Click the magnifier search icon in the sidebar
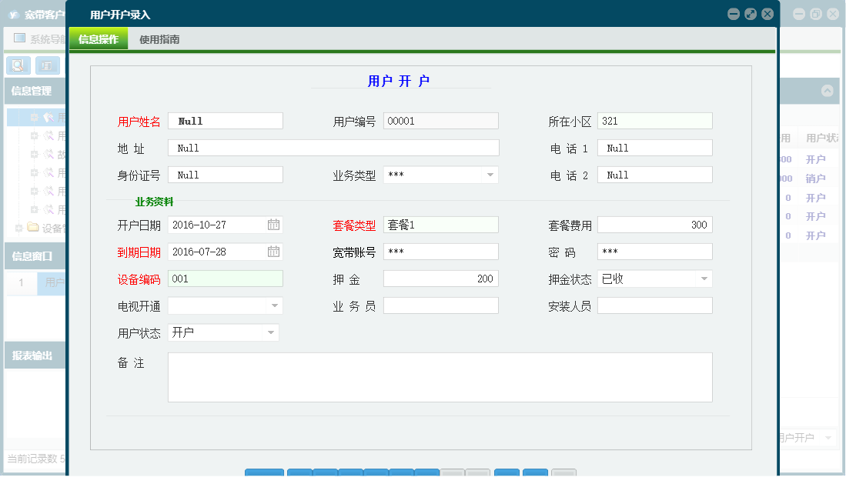Screen dimensions: 846x504 pyautogui.click(x=17, y=65)
